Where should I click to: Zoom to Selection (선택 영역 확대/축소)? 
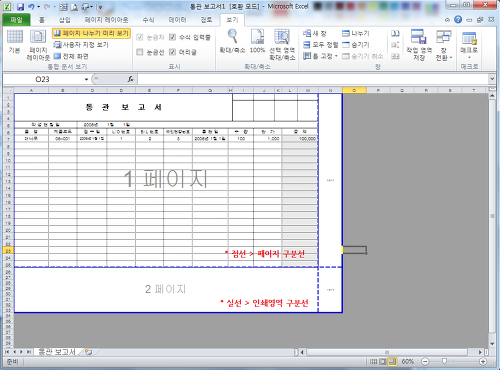tap(282, 45)
